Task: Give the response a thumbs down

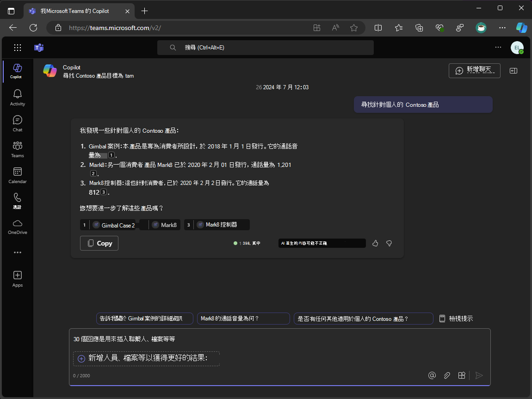Action: [x=389, y=243]
